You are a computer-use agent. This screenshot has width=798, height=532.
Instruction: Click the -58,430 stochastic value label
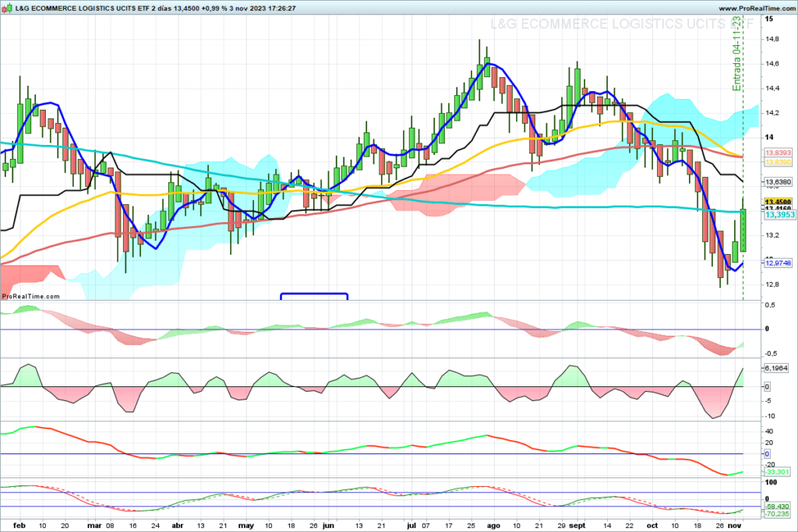pos(777,506)
